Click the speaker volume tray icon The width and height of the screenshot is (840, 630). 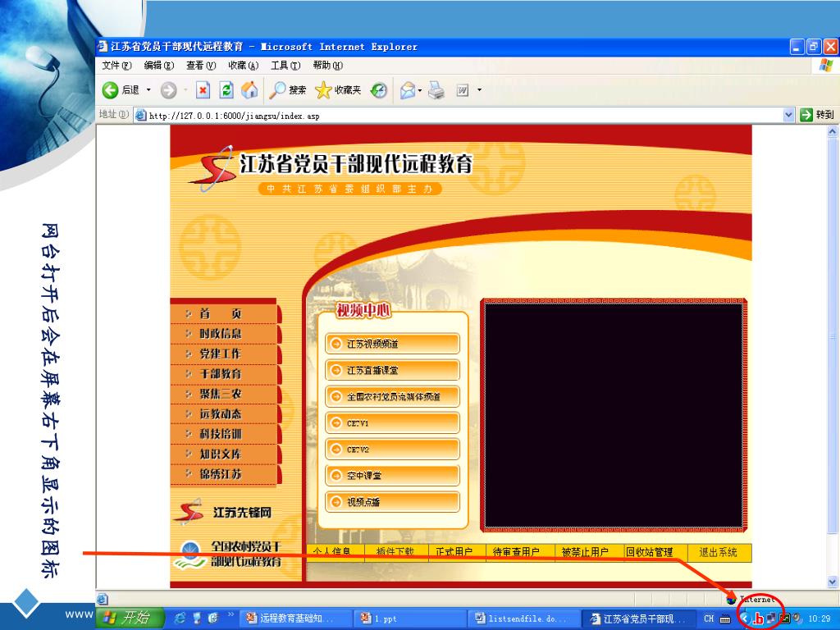(x=797, y=619)
